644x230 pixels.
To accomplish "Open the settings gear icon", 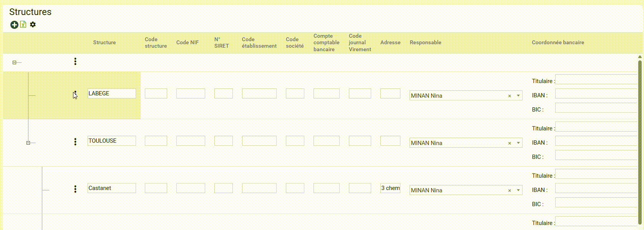I will click(x=33, y=25).
